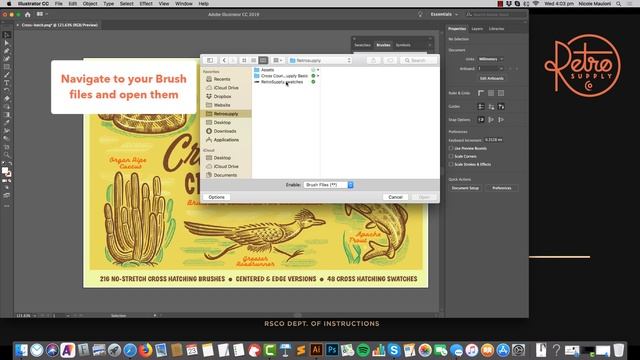Select RetroSupply swatches file
Viewport: 640px width, 360px height.
(282, 82)
